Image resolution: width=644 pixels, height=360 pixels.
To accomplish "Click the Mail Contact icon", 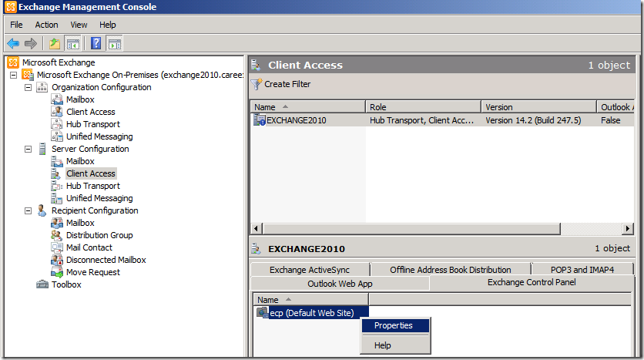I will point(57,247).
